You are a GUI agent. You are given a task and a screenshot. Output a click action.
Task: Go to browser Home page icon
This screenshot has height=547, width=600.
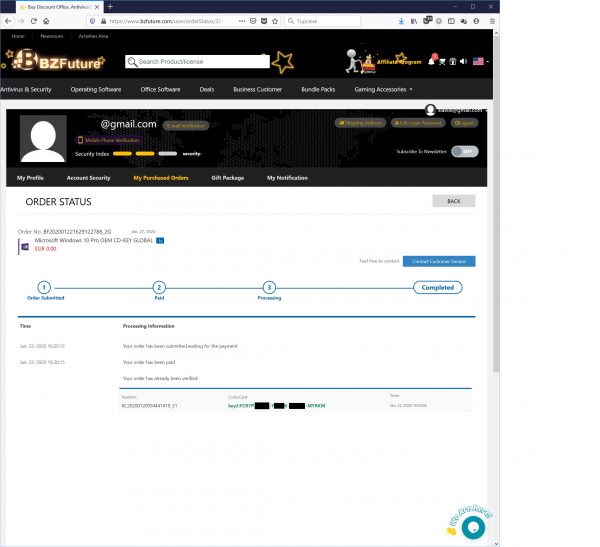click(x=46, y=21)
